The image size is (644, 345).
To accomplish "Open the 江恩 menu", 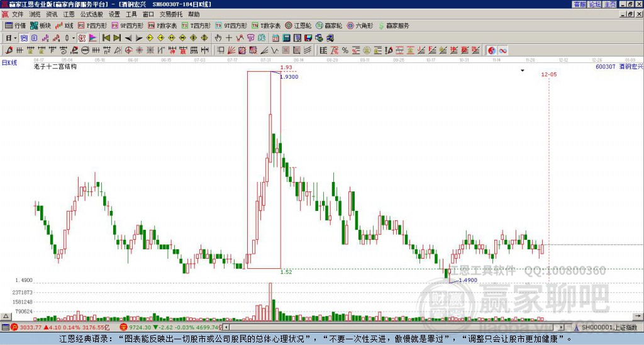I will [x=69, y=14].
